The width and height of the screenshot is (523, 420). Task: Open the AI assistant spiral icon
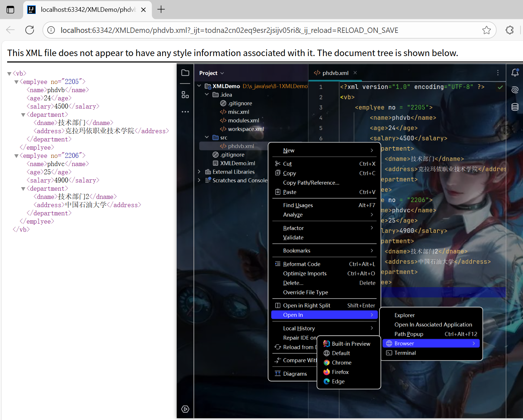pyautogui.click(x=515, y=90)
